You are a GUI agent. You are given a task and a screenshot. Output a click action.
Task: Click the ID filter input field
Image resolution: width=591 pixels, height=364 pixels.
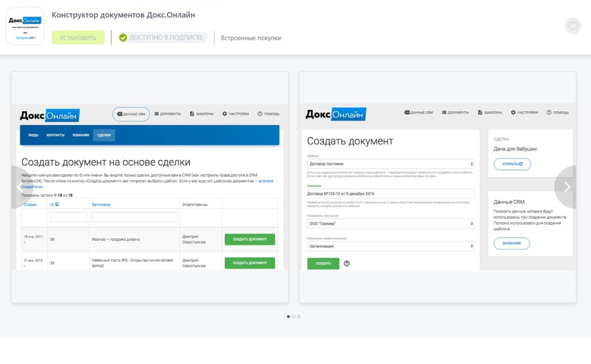pyautogui.click(x=68, y=217)
